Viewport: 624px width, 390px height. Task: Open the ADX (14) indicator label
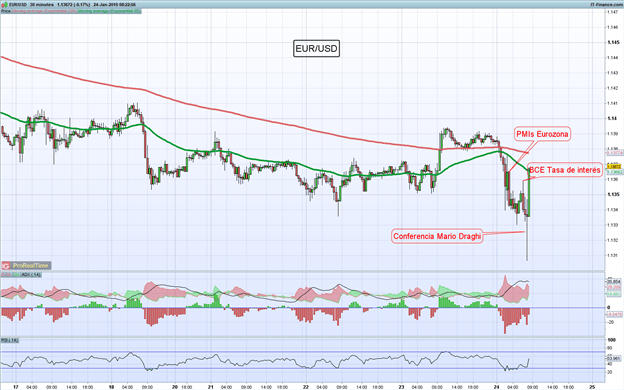pyautogui.click(x=31, y=275)
